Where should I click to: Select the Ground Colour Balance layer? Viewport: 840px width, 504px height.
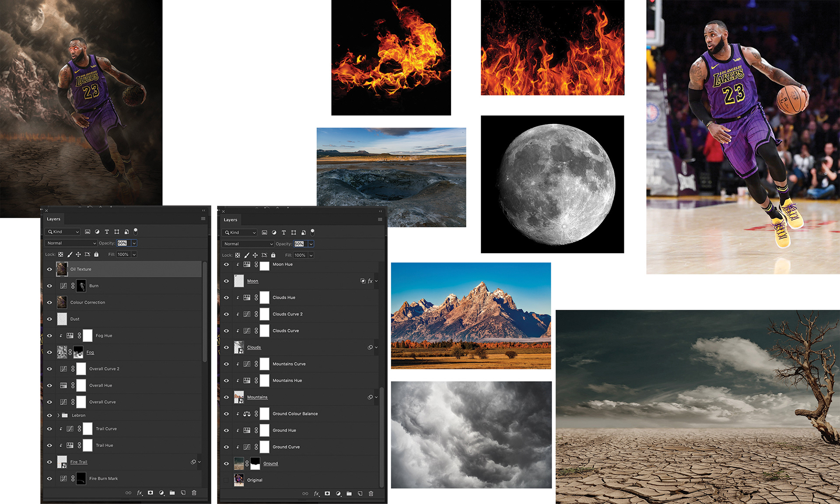(x=299, y=414)
